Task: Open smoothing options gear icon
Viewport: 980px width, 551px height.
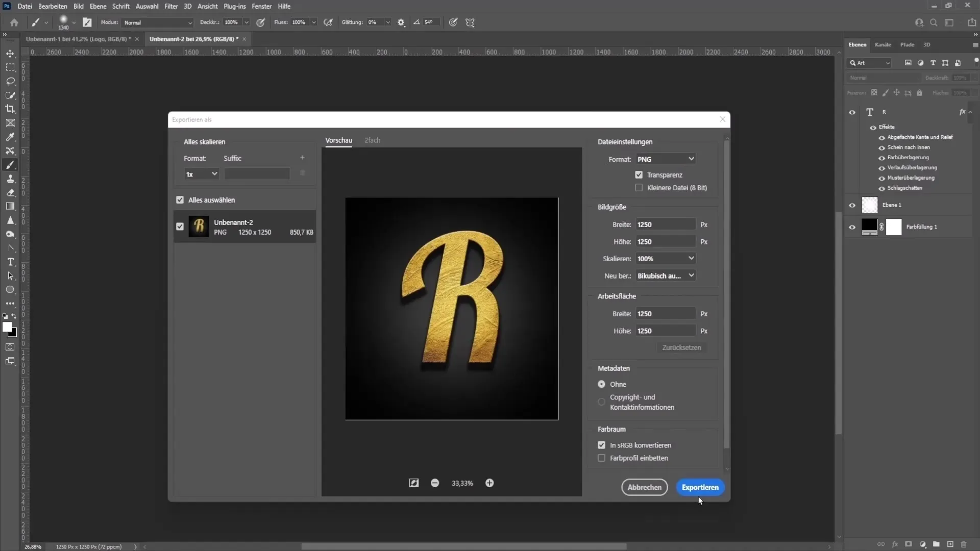Action: tap(401, 22)
